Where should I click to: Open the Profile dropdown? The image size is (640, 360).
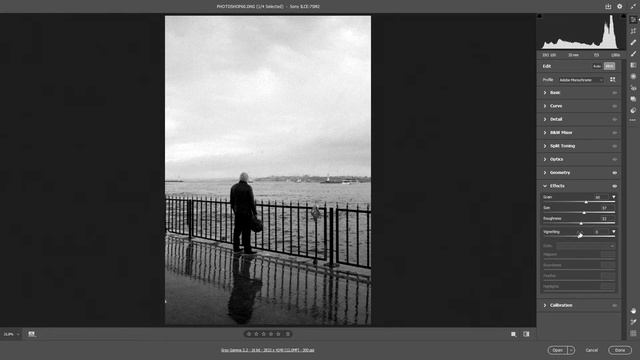click(581, 80)
